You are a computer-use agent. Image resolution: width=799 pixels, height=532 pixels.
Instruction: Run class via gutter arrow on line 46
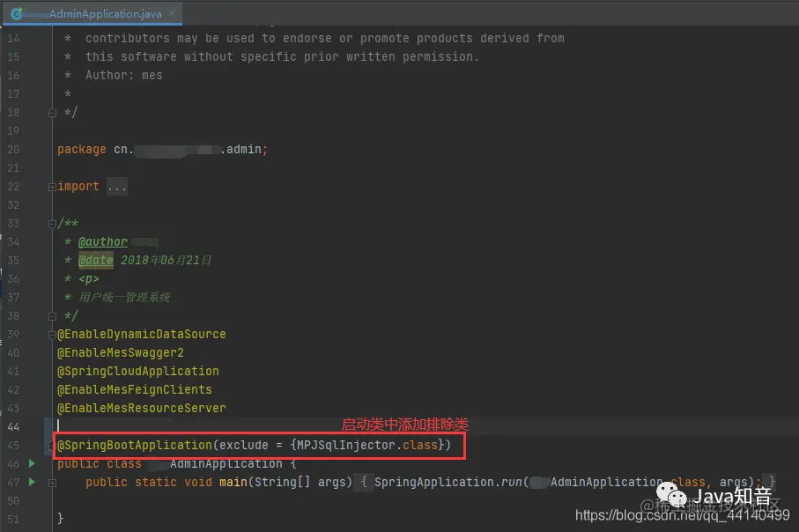click(x=32, y=463)
